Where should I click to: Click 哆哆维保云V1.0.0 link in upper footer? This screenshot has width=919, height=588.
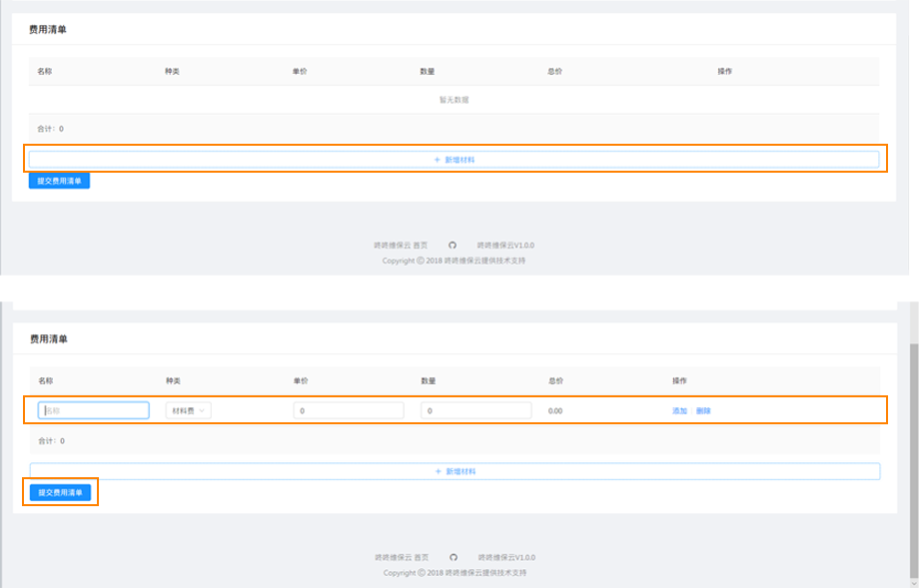click(505, 245)
